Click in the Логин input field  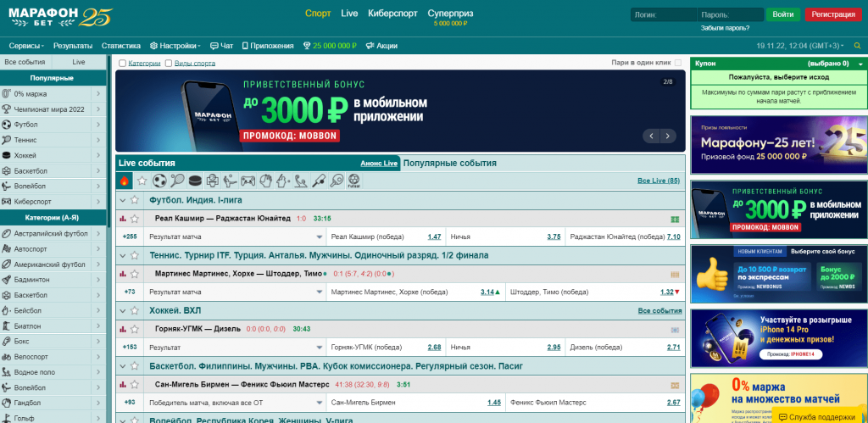point(663,15)
